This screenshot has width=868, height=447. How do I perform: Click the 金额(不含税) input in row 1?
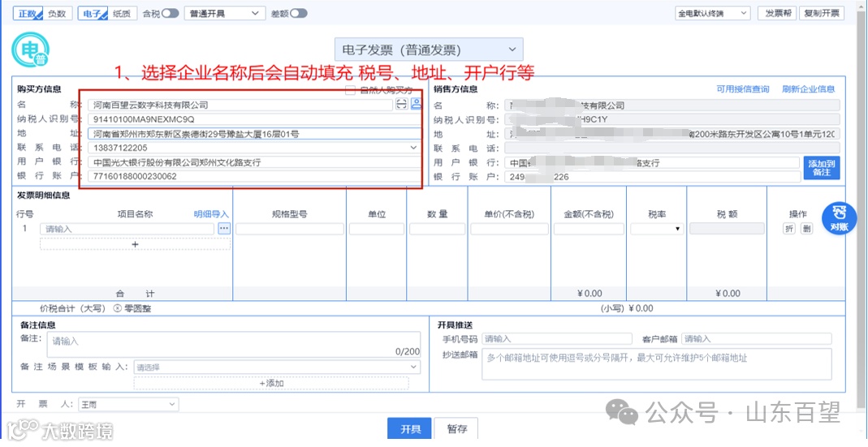(x=589, y=229)
